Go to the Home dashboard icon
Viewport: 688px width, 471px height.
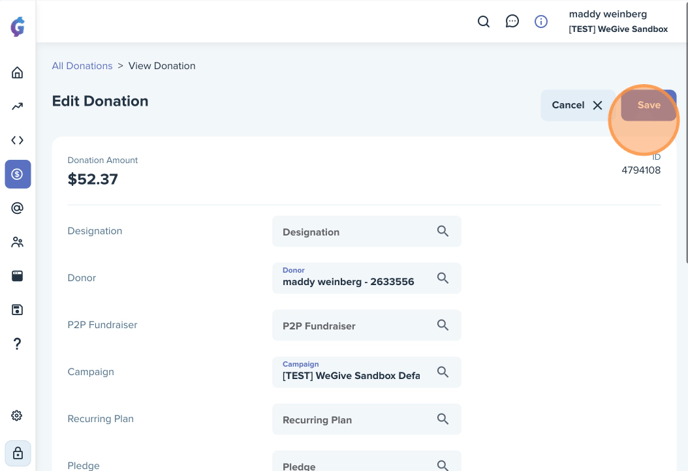(17, 72)
